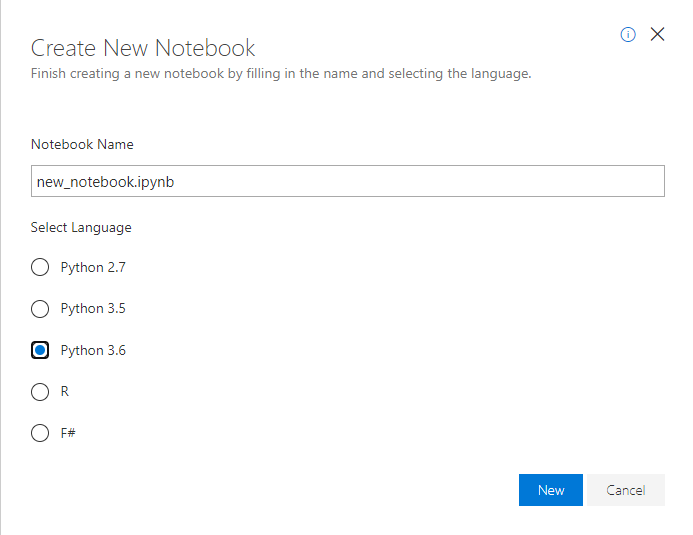Viewport: 693px width, 535px height.
Task: Select the Python 2.7 radio button
Action: coord(40,267)
